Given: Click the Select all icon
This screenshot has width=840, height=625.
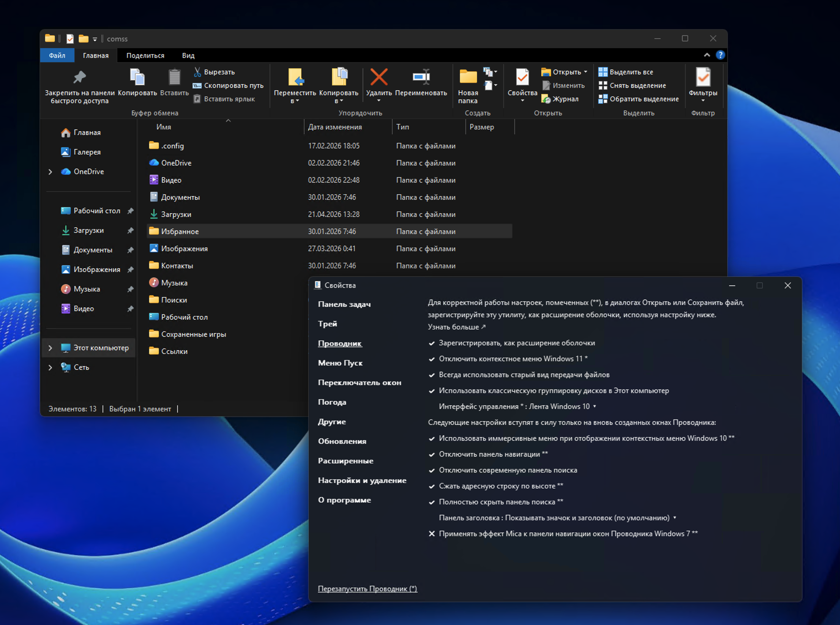Looking at the screenshot, I should (x=603, y=72).
